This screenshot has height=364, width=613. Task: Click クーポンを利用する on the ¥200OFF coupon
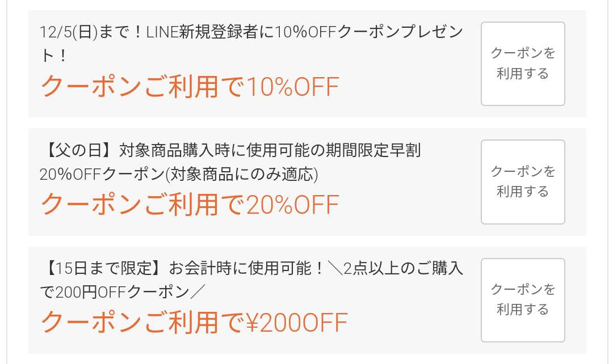[x=522, y=300]
